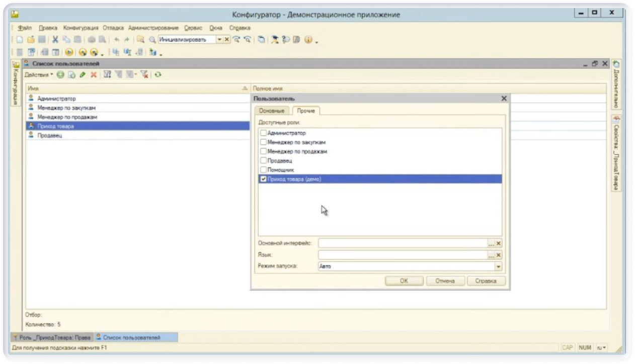Click the disable filter funnel icon
Screen dimensions: 635x364
click(144, 74)
